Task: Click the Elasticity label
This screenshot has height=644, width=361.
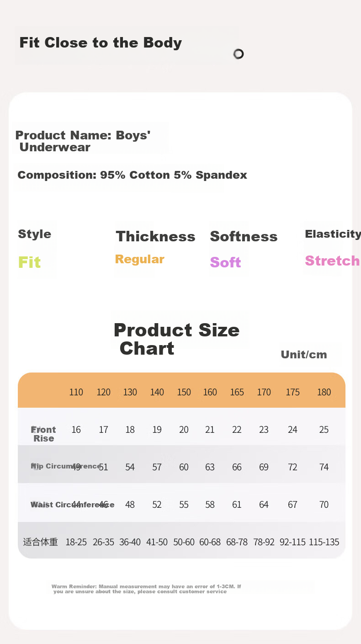Action: (332, 234)
